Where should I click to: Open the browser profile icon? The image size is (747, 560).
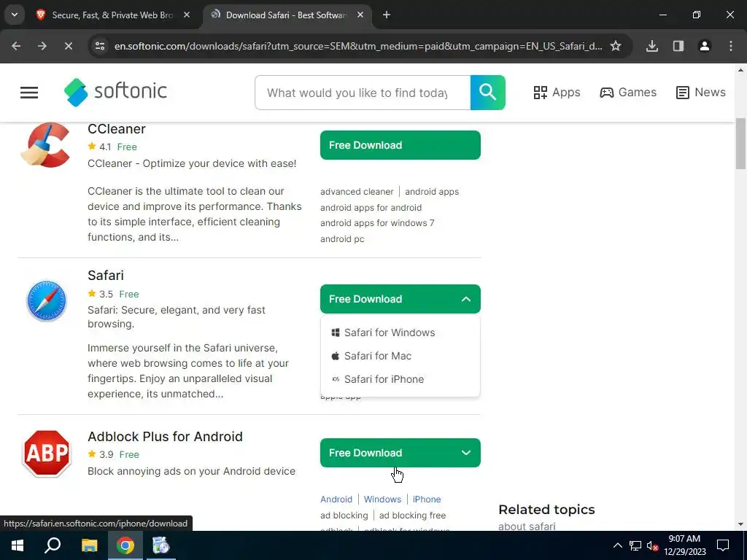click(705, 46)
